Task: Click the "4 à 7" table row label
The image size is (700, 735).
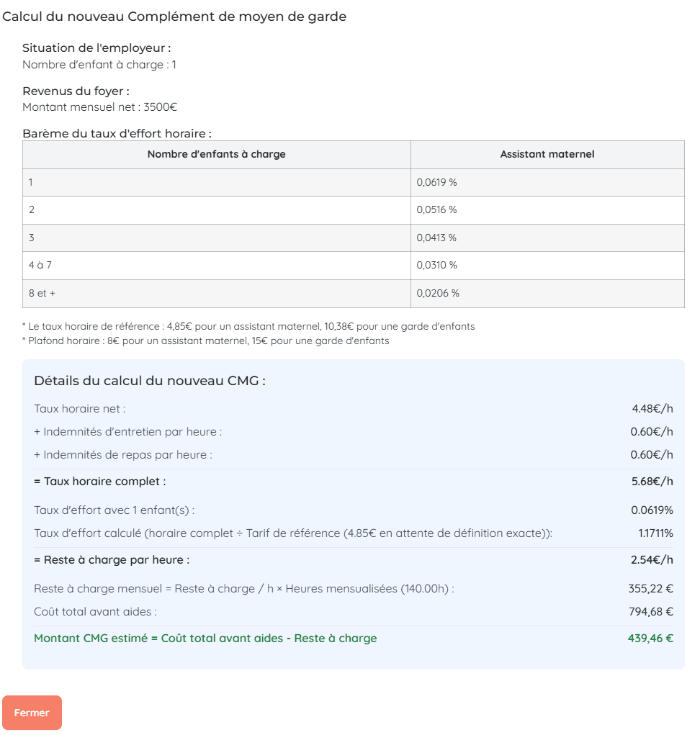Action: point(40,265)
